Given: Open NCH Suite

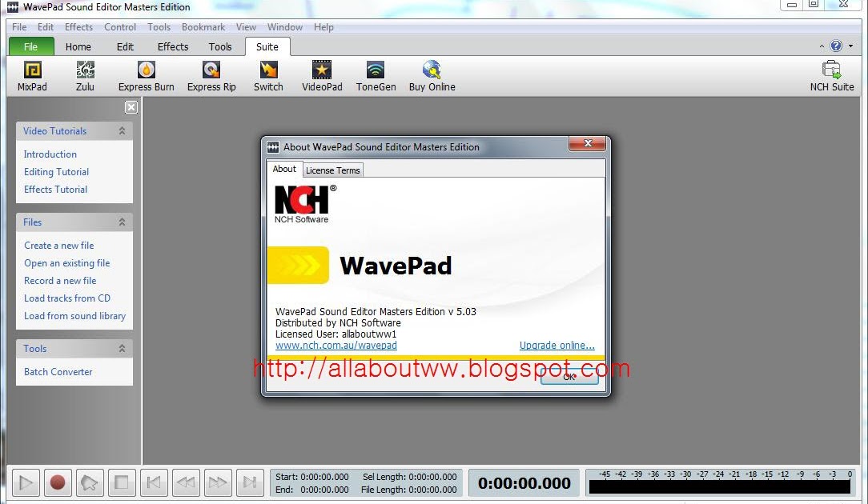Looking at the screenshot, I should click(x=831, y=76).
